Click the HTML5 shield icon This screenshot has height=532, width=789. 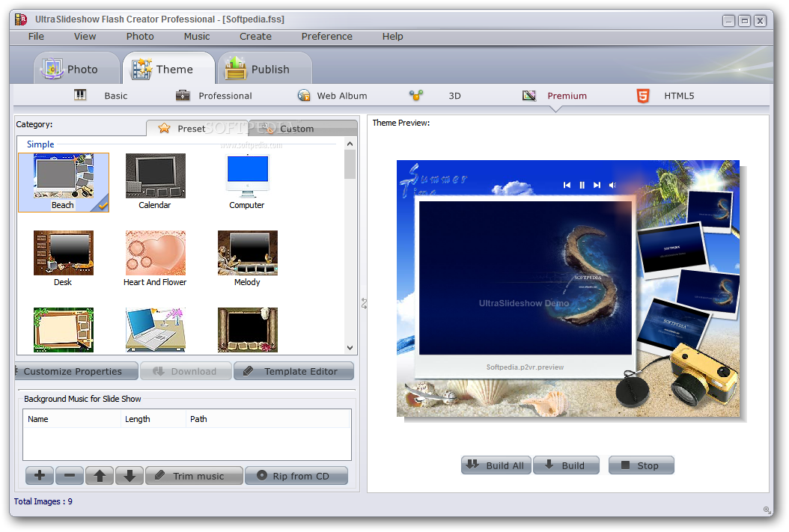pos(642,96)
